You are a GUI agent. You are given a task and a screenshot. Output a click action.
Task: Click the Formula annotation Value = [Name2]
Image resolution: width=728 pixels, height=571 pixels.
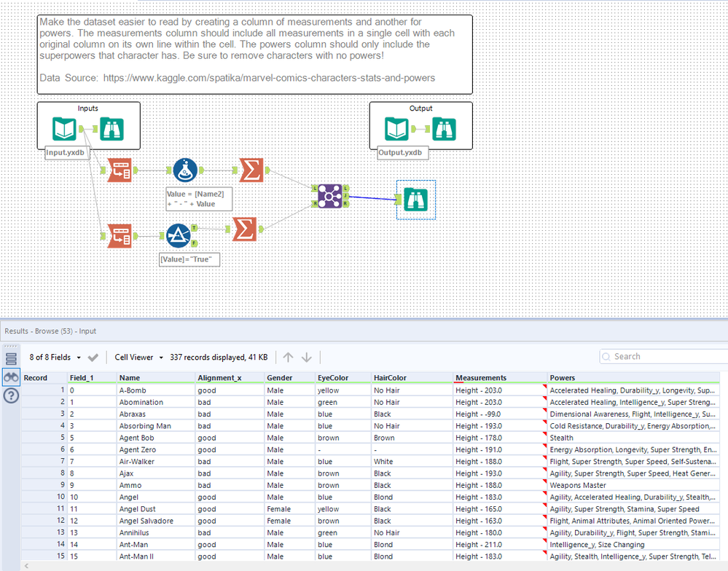tap(199, 199)
